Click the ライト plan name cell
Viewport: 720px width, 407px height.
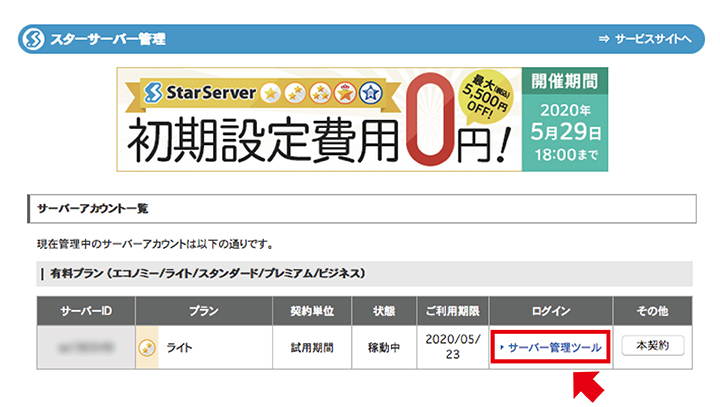pos(204,347)
